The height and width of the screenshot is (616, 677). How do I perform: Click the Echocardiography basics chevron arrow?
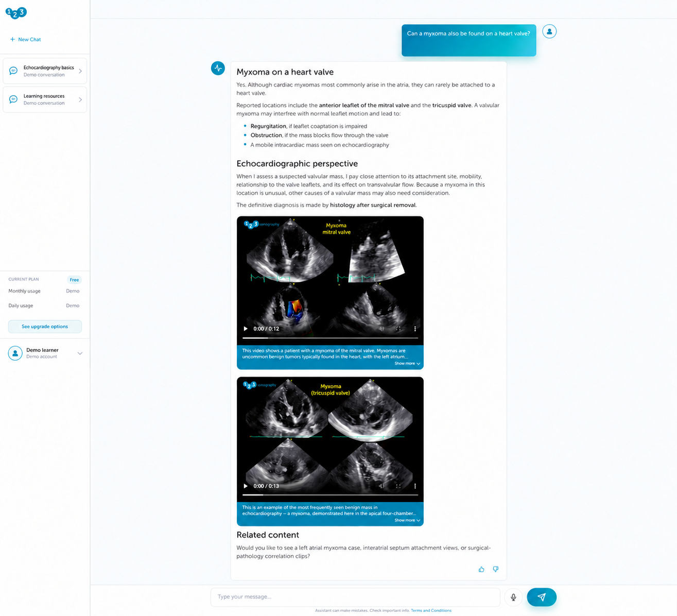(80, 71)
